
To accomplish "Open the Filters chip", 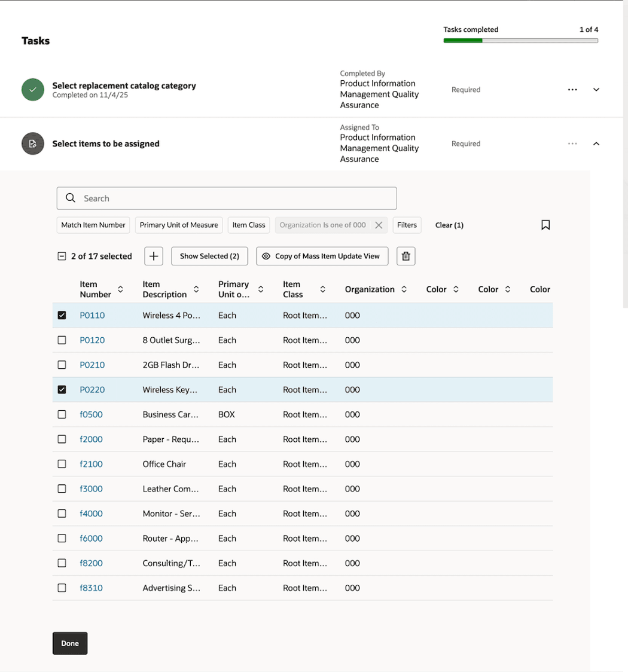I will point(407,225).
